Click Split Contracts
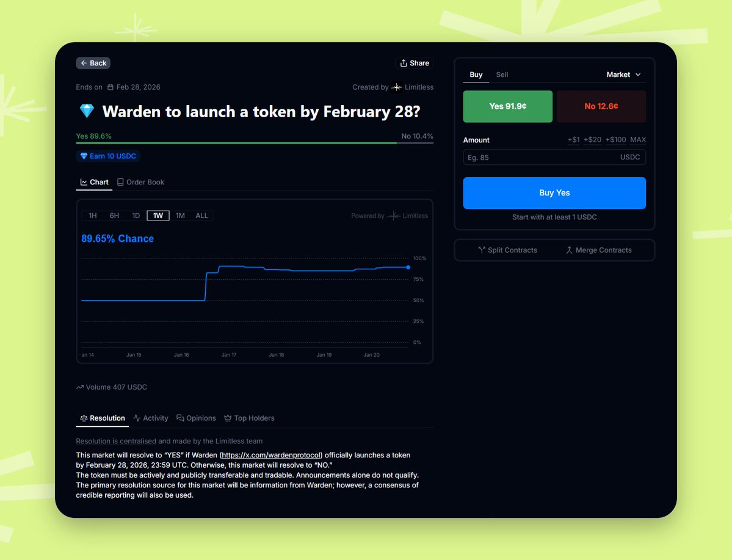Screen dimensions: 732x560 (507, 250)
